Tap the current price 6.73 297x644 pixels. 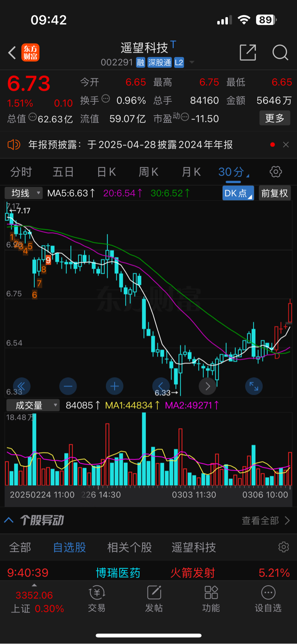29,84
